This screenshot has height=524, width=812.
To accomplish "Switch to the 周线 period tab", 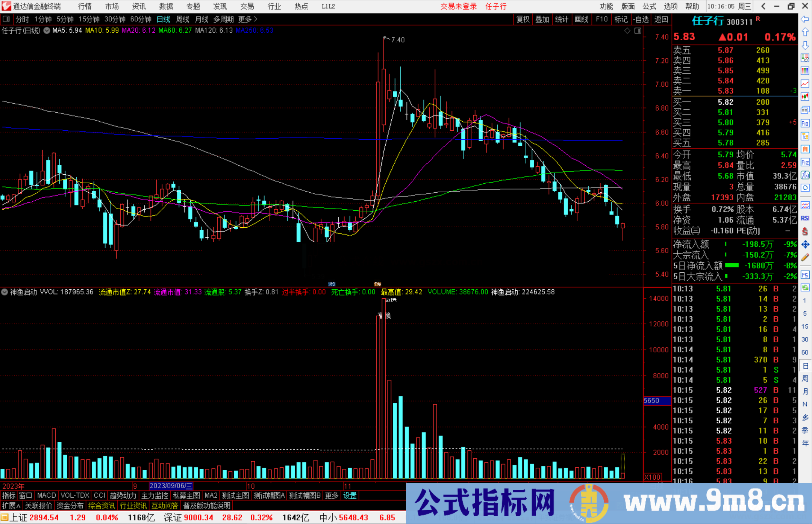I will [x=183, y=19].
